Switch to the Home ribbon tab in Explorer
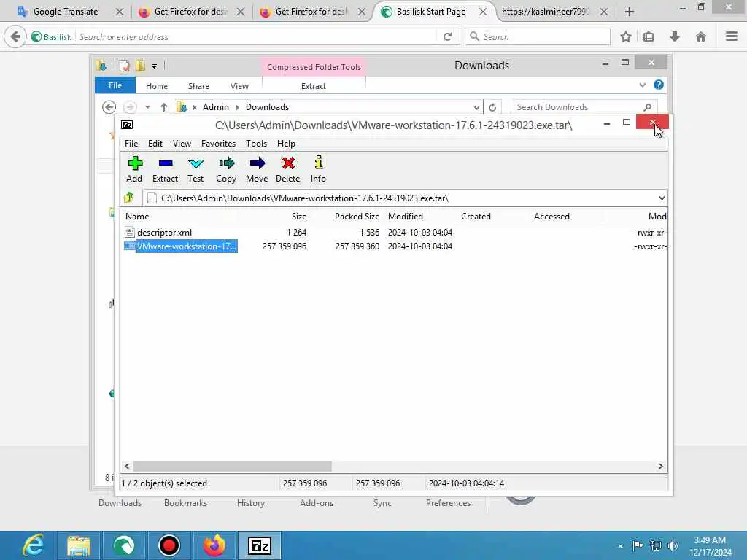Image resolution: width=747 pixels, height=560 pixels. tap(157, 86)
